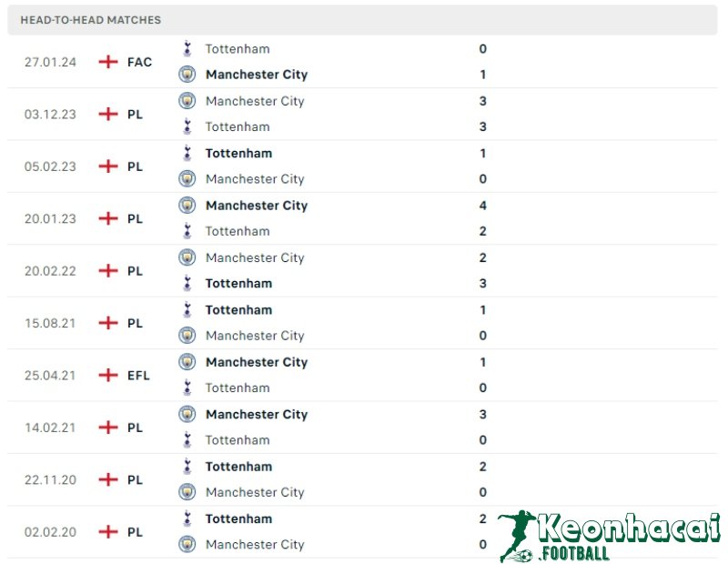Select the Manchester City icon in the EFL match
728x564 pixels.
[187, 362]
